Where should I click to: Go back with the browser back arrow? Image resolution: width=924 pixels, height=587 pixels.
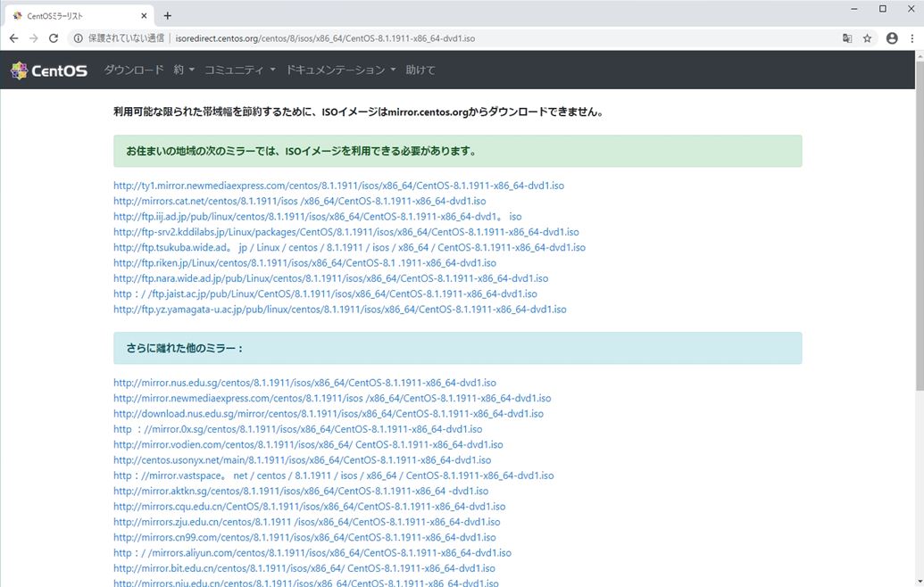click(x=13, y=38)
